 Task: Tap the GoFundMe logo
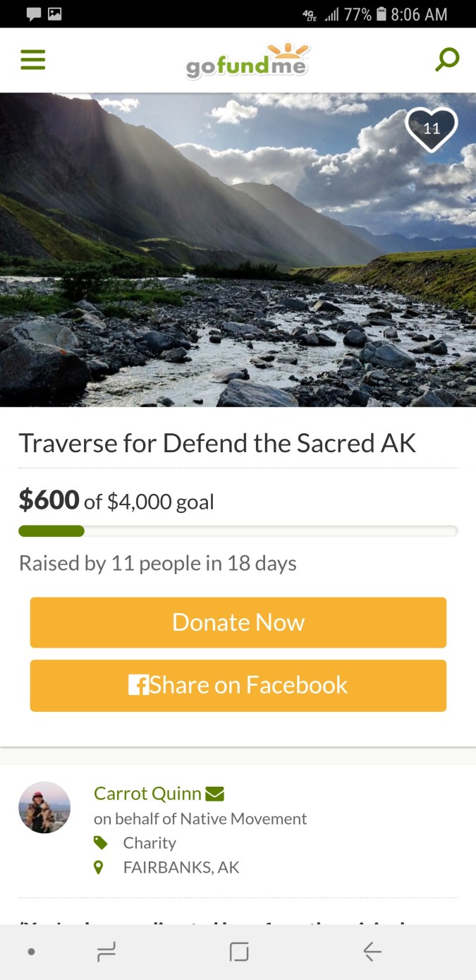(248, 60)
